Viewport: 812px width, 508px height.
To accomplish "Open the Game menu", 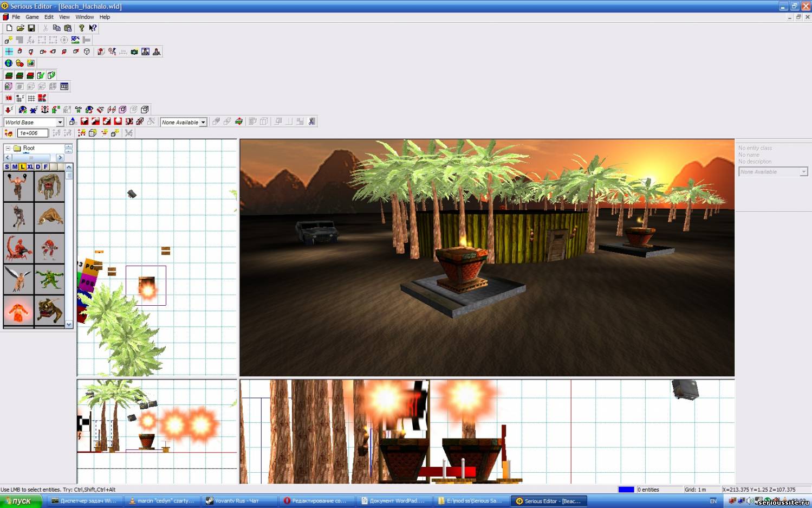I will click(x=33, y=17).
